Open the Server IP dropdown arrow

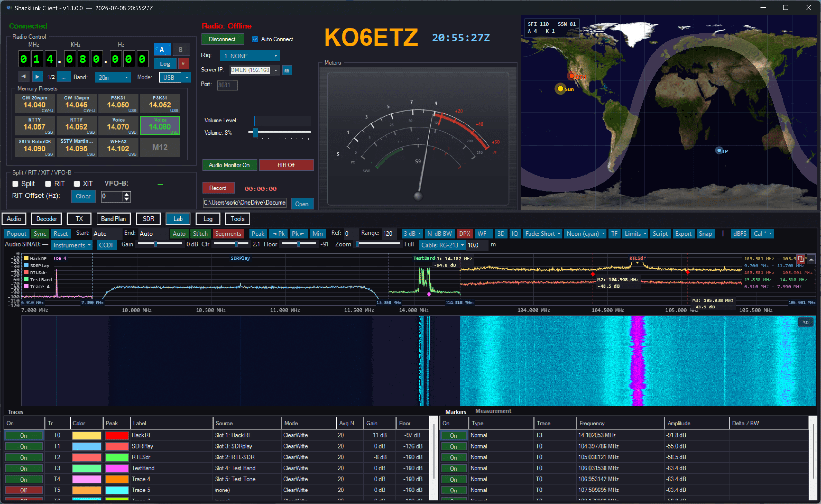[x=276, y=70]
